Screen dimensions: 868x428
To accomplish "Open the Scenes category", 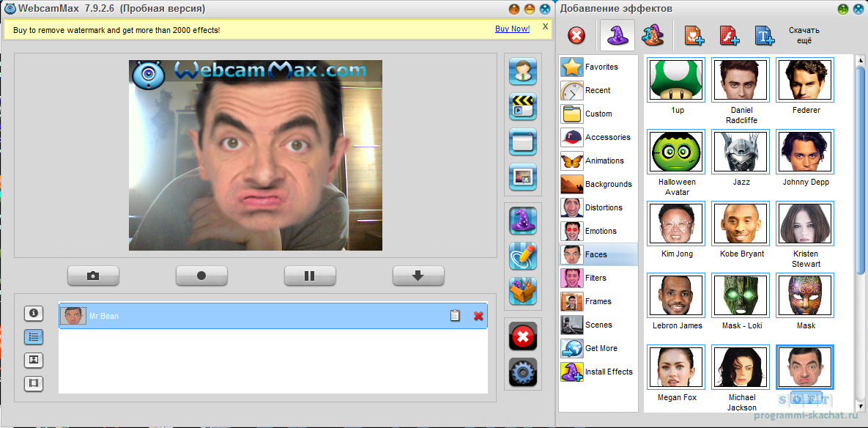I will (599, 325).
